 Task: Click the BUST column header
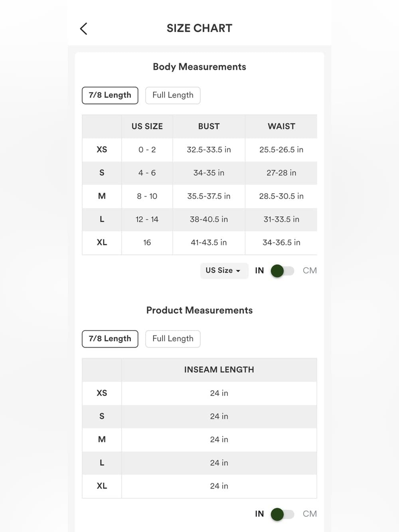coord(209,127)
